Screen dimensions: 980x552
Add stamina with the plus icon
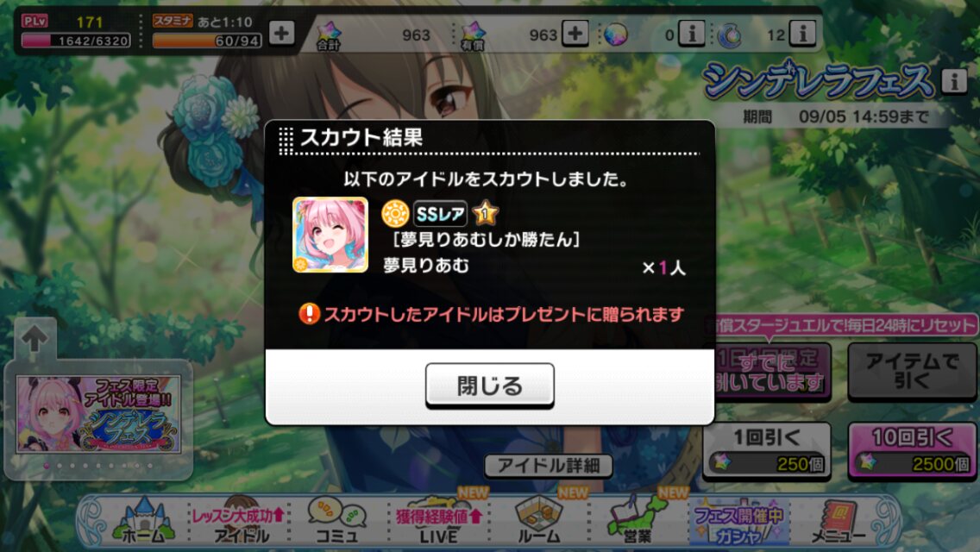(x=281, y=33)
